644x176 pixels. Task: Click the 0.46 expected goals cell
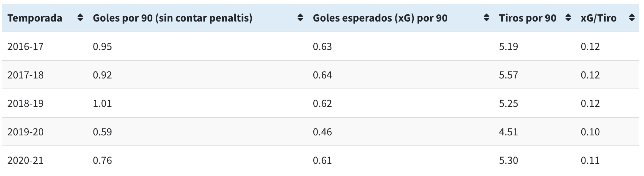(322, 132)
